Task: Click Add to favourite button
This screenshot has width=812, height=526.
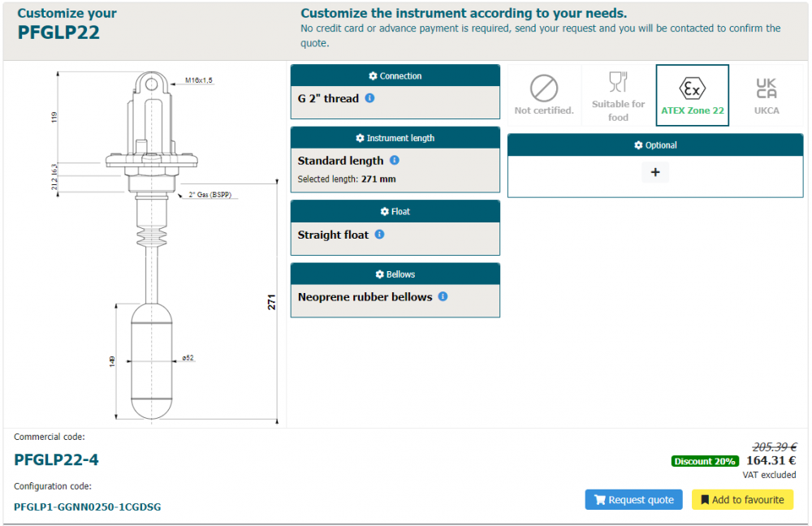Action: pos(742,500)
